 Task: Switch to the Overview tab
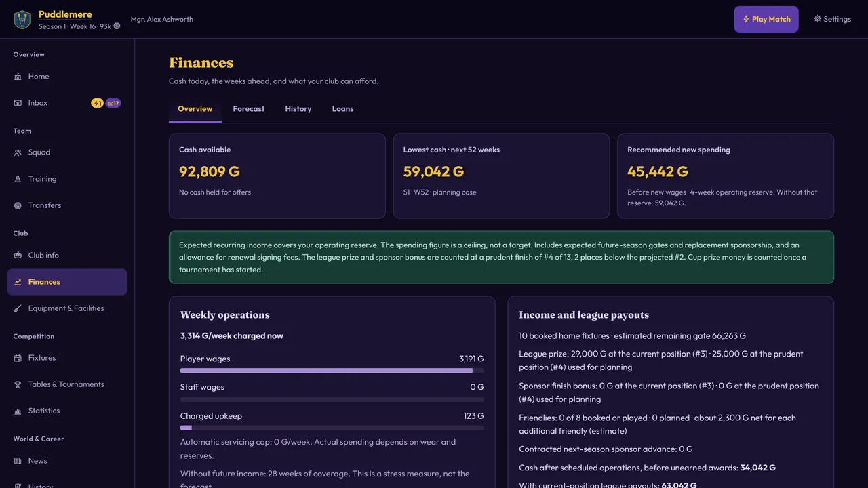click(195, 109)
